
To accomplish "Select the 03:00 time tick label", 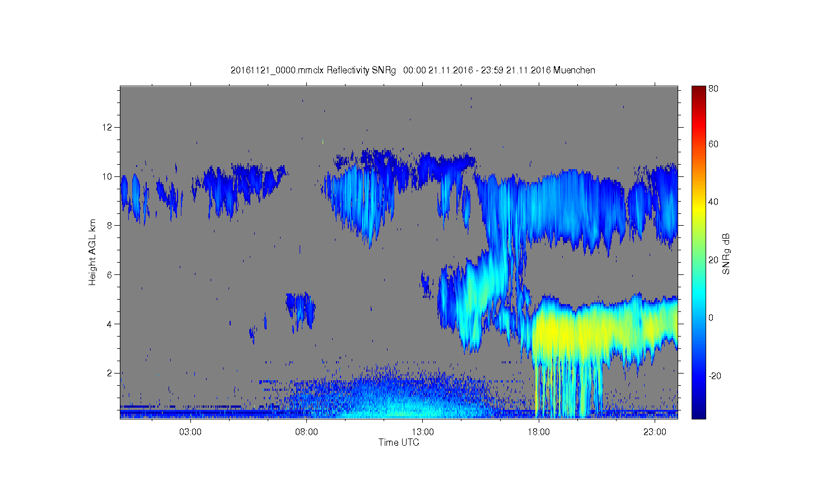I will click(x=190, y=432).
